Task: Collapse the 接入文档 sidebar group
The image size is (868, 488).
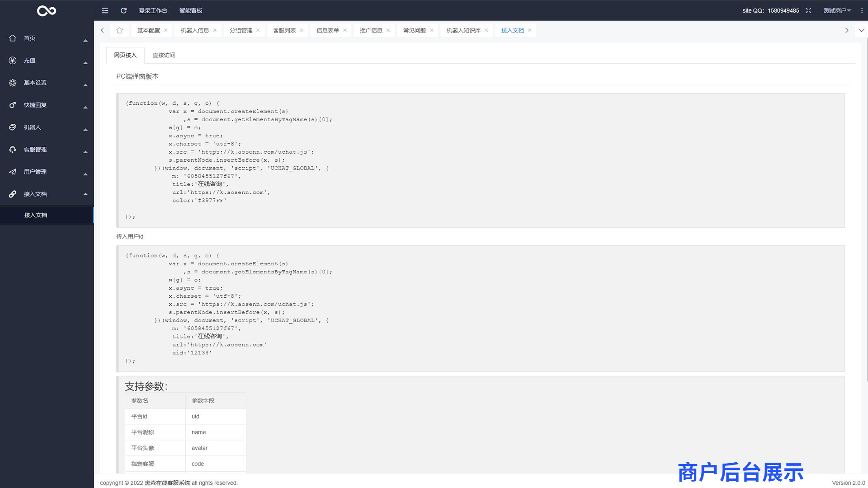Action: (x=47, y=194)
